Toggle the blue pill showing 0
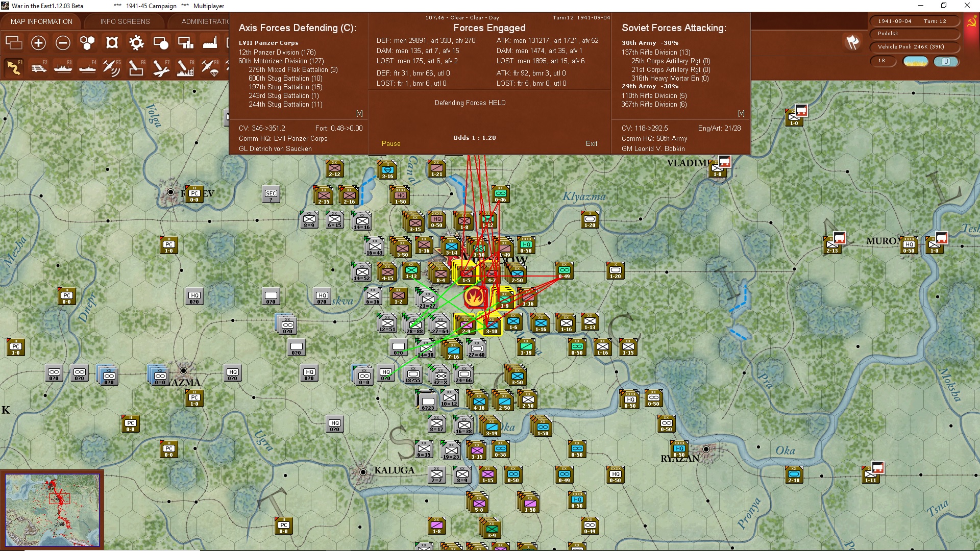 point(946,61)
